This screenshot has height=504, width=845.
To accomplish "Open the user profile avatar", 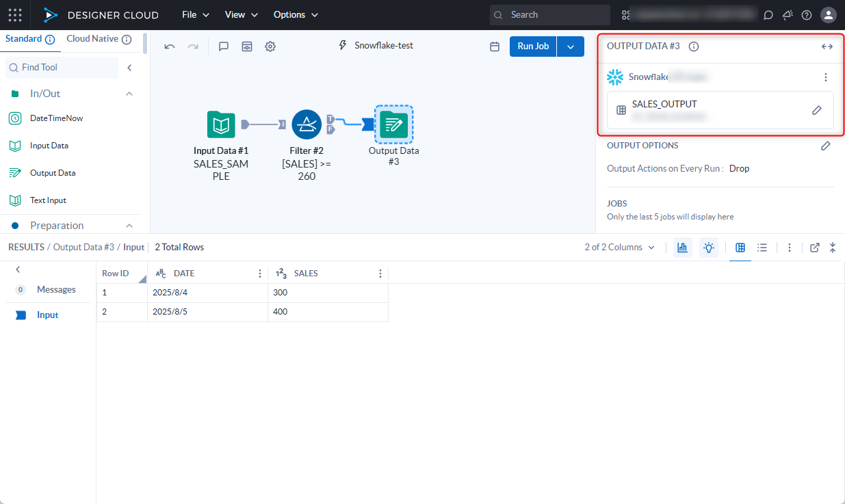I will pos(829,15).
